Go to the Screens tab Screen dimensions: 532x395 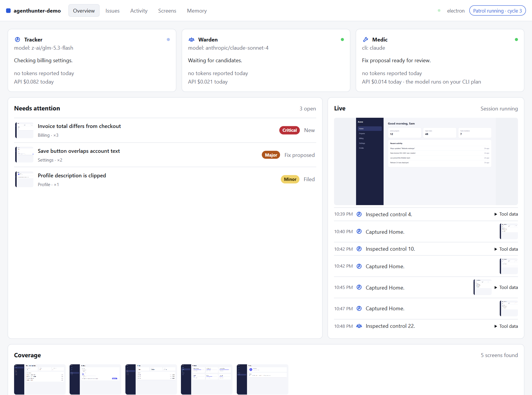click(x=167, y=11)
